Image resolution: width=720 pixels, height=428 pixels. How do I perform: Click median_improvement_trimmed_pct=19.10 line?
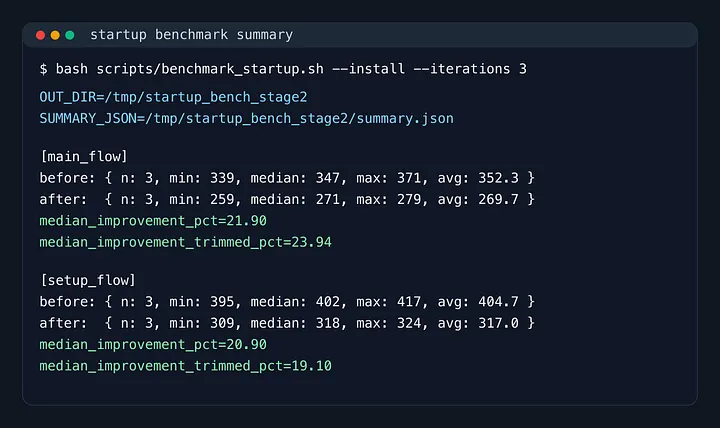tap(186, 366)
